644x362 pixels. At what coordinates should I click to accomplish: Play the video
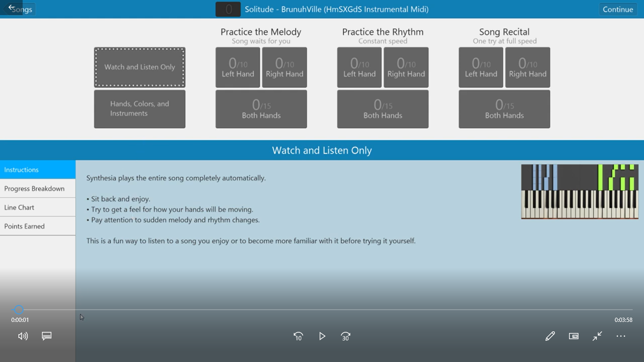point(322,336)
